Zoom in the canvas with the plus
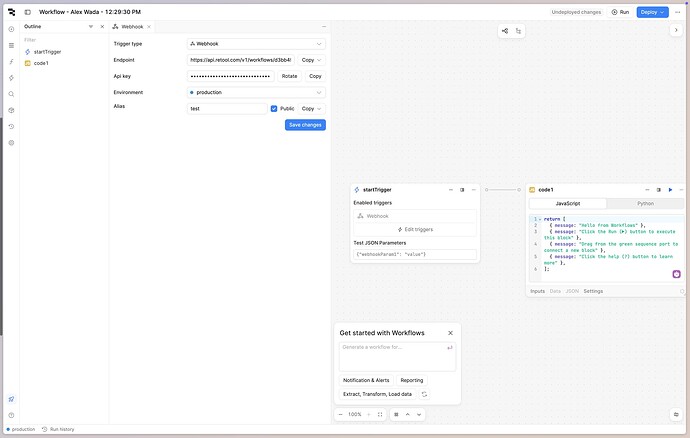 369,415
